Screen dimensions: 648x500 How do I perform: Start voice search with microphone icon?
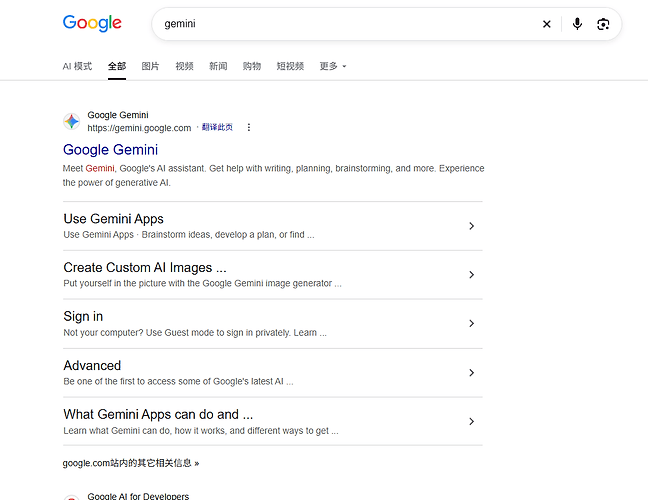pos(577,24)
